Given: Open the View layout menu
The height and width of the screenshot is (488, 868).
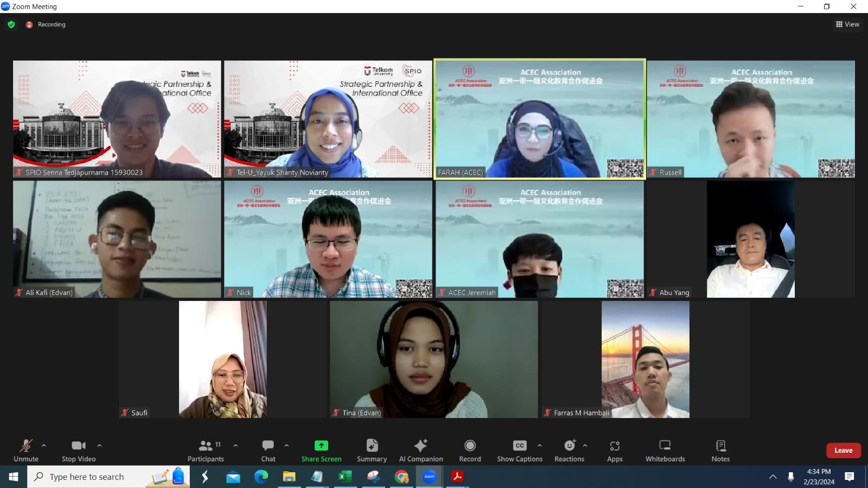Looking at the screenshot, I should tap(847, 24).
